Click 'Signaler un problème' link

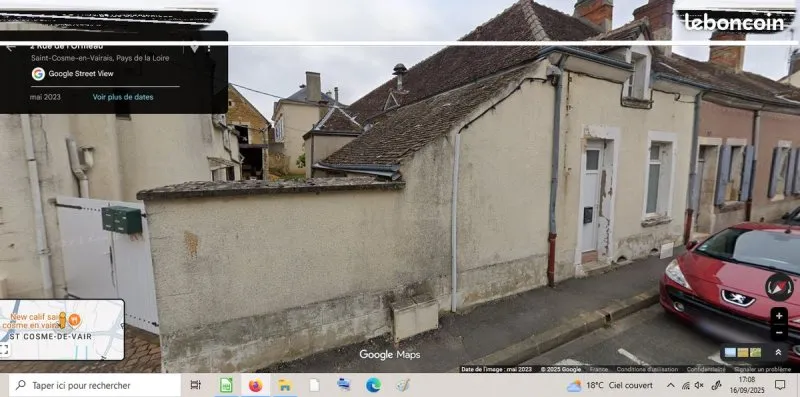(763, 369)
